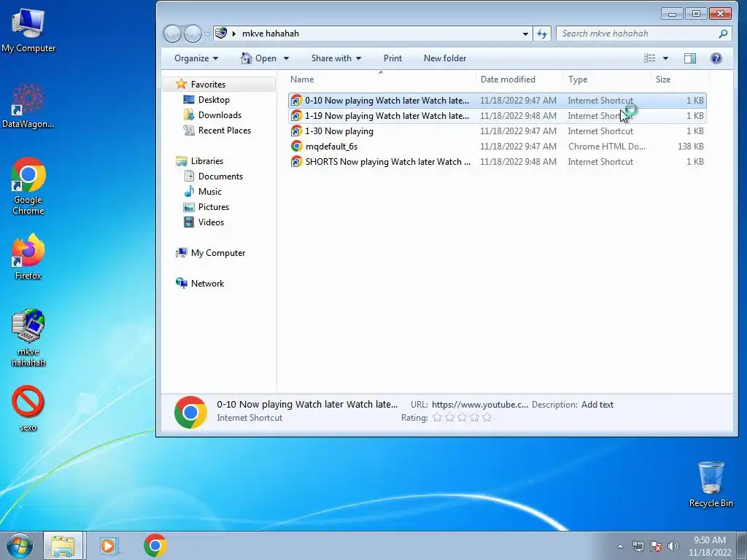
Task: Click the network tray icon
Action: point(638,546)
